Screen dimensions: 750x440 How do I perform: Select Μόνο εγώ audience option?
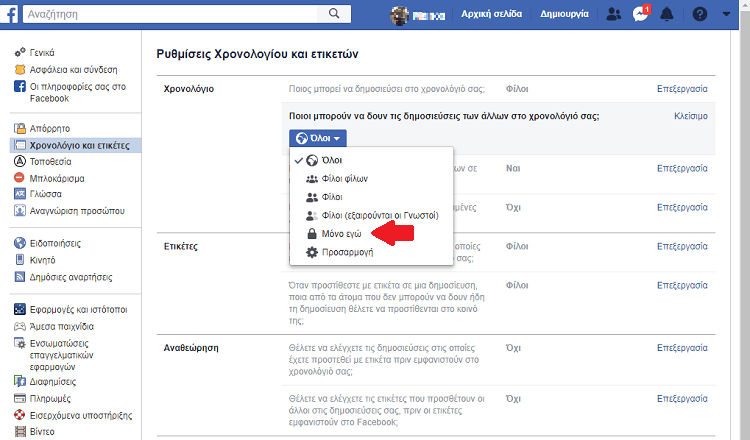click(x=371, y=233)
